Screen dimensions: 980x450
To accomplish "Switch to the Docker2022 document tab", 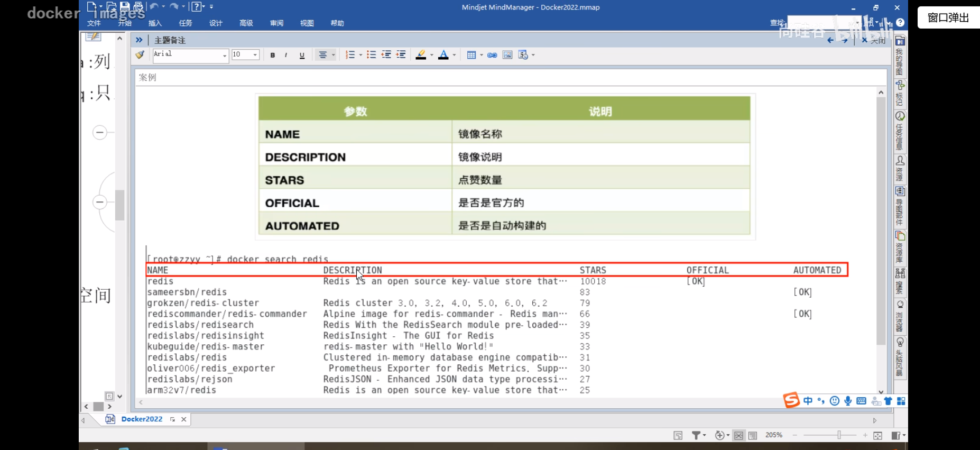I will pyautogui.click(x=142, y=419).
